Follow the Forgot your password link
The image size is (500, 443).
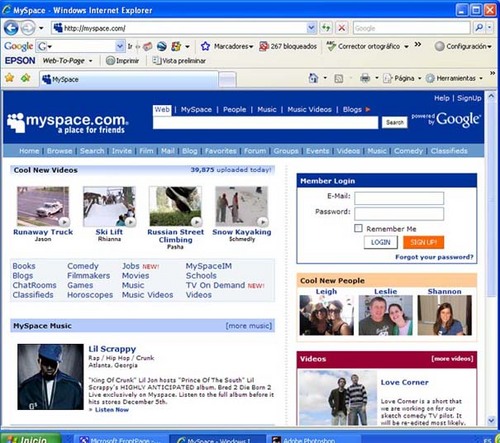coord(434,257)
